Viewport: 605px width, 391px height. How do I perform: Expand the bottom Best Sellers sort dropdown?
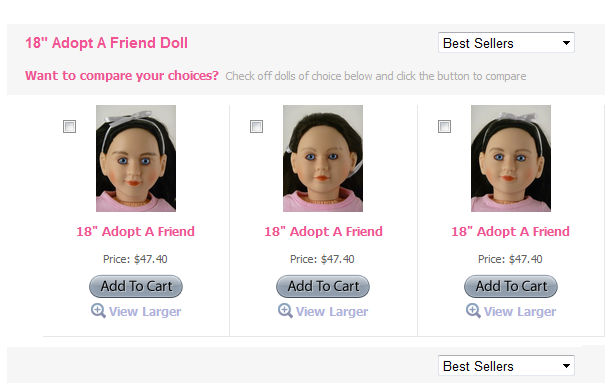coord(506,366)
